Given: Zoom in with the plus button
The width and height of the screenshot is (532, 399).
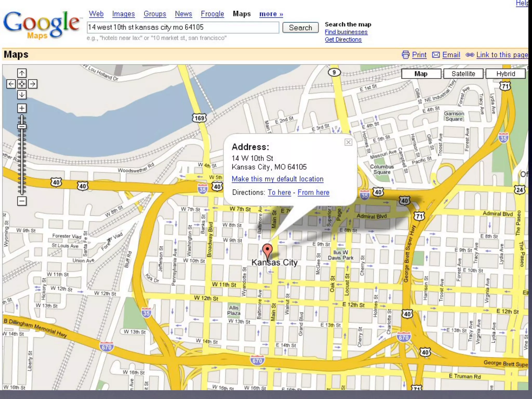Looking at the screenshot, I should (22, 108).
